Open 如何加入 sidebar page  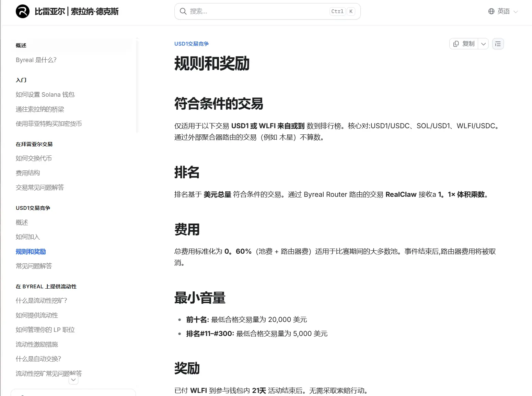tap(28, 237)
